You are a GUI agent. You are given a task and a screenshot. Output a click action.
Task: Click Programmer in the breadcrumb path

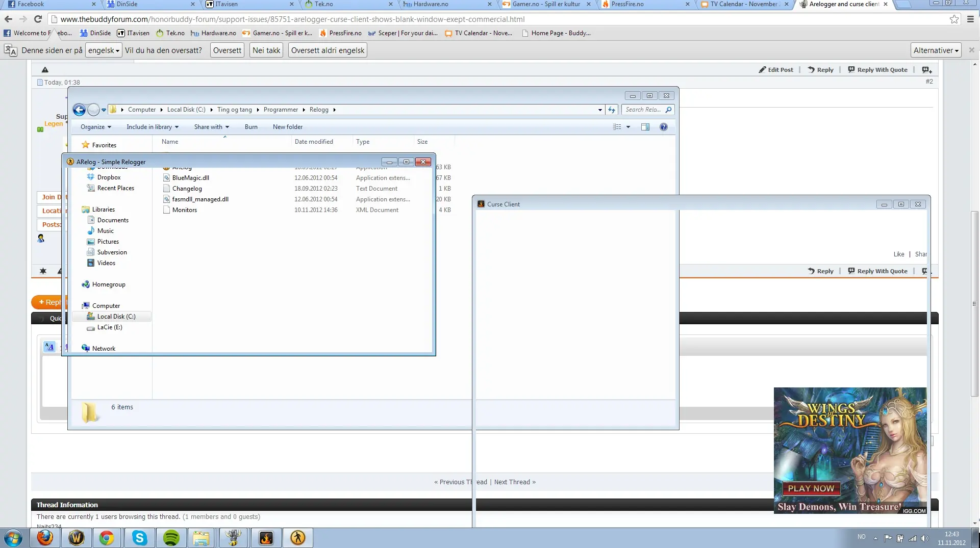click(x=281, y=110)
